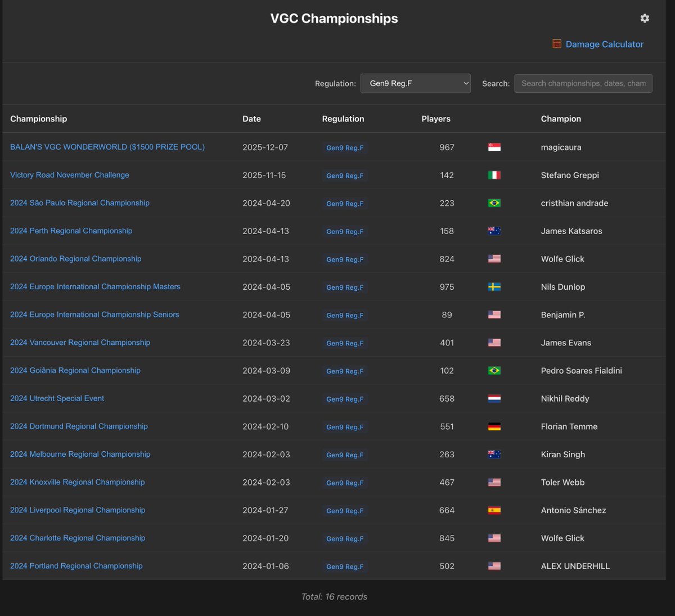Expand the Regulation dropdown Gen9 Reg.F
Image resolution: width=675 pixels, height=616 pixels.
tap(416, 83)
